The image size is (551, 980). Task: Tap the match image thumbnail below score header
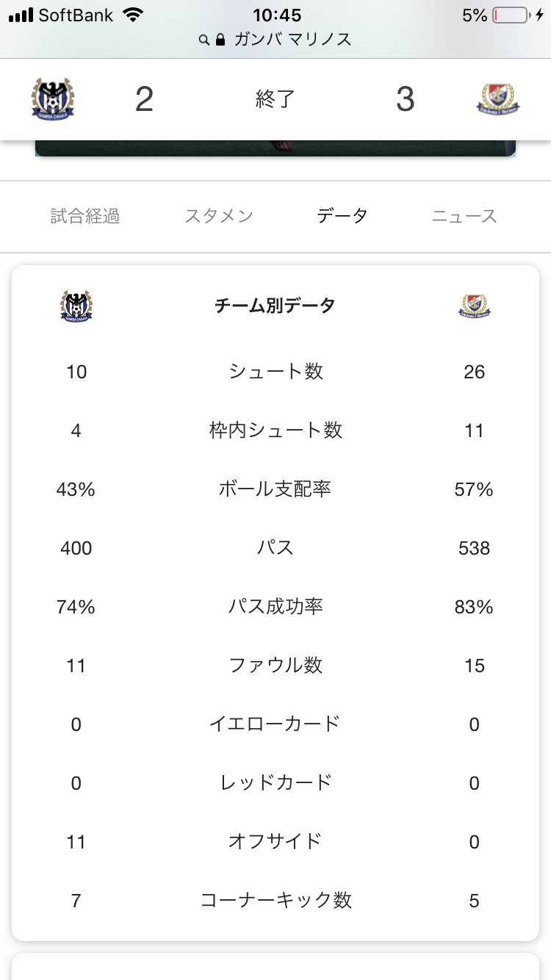pos(275,148)
